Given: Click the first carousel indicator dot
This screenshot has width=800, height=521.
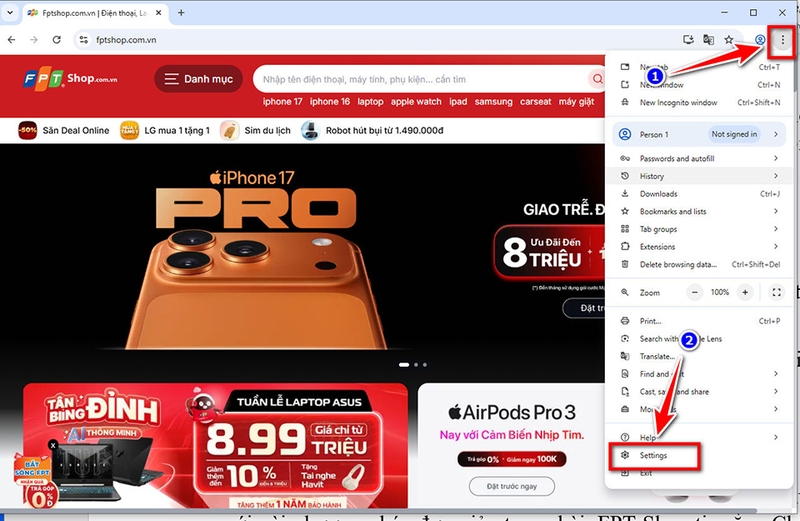Looking at the screenshot, I should (404, 365).
